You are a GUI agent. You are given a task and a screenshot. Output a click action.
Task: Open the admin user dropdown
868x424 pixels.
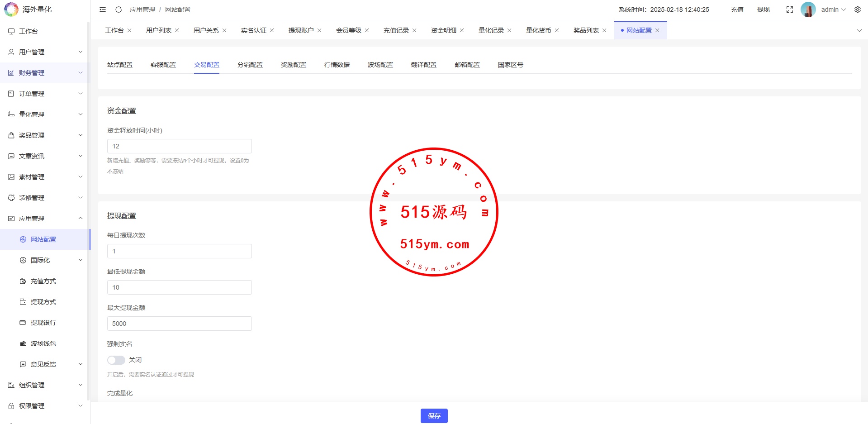[833, 10]
